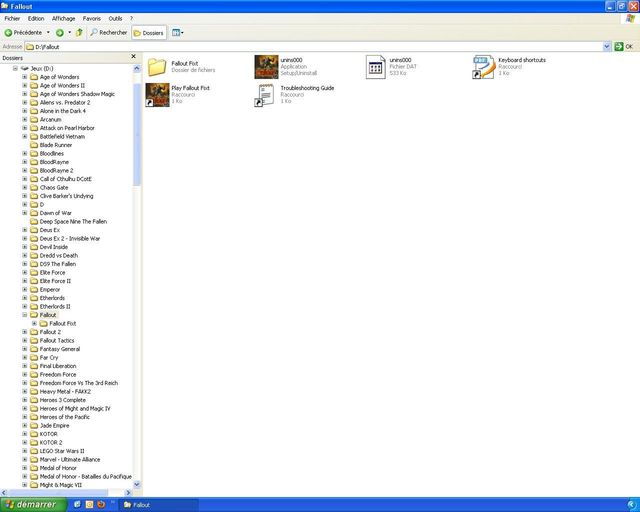Select Heroes of Might and Magic IV
This screenshot has width=640, height=512.
click(75, 408)
